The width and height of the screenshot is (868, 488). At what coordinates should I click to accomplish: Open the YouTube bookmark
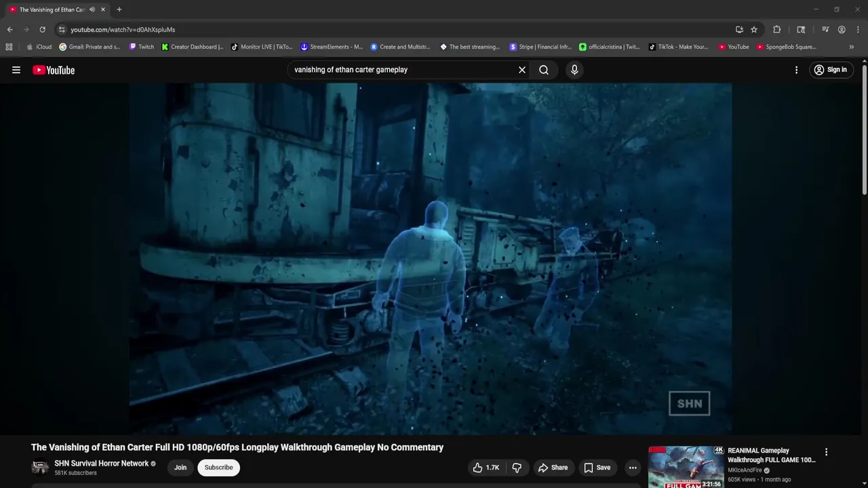733,47
